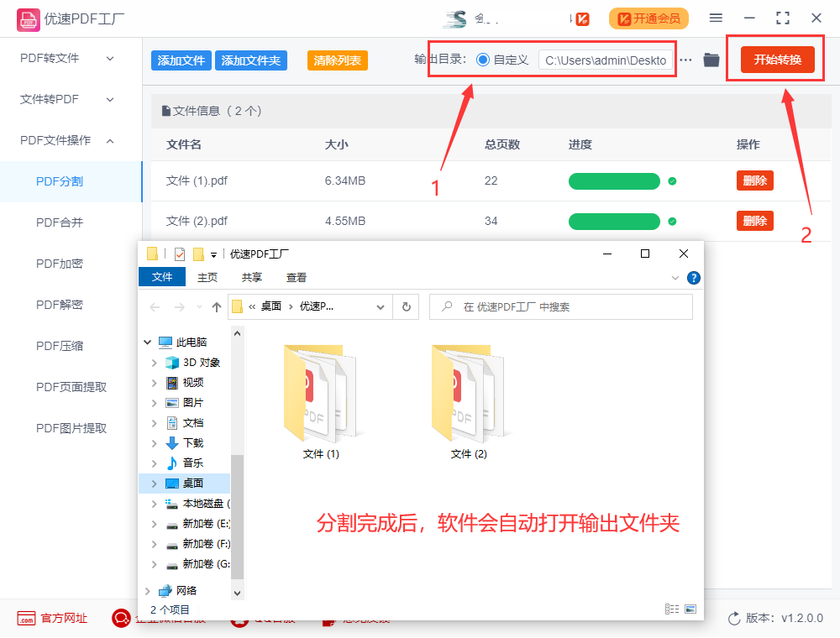Image resolution: width=840 pixels, height=638 pixels.
Task: Expand the 网络 tree node
Action: click(147, 590)
